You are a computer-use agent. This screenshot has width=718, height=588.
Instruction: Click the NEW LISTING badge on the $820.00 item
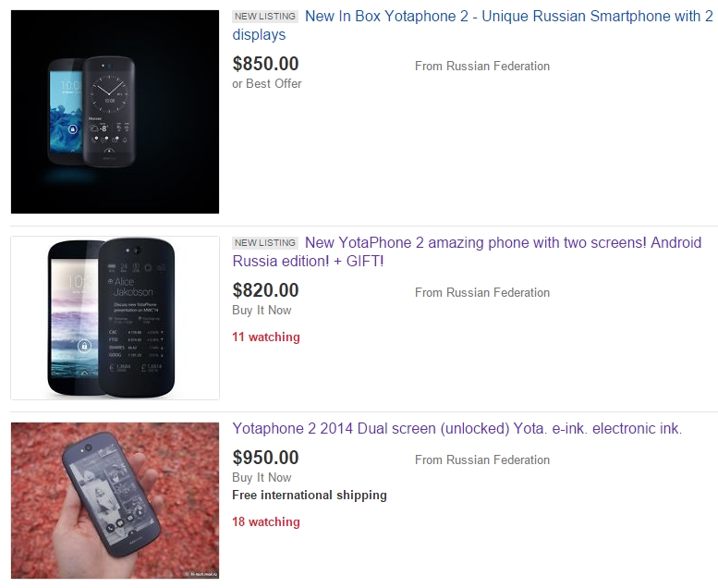265,243
